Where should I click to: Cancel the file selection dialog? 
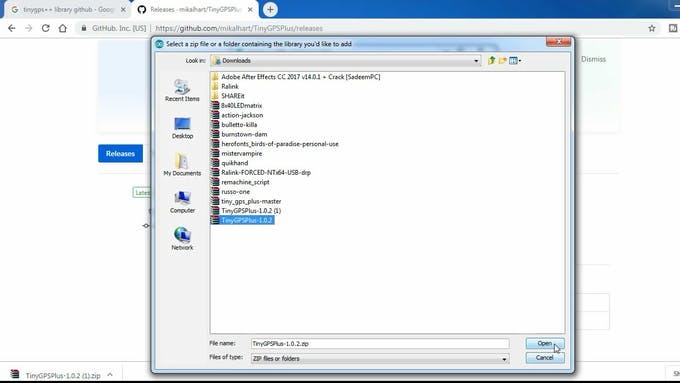[x=545, y=358]
